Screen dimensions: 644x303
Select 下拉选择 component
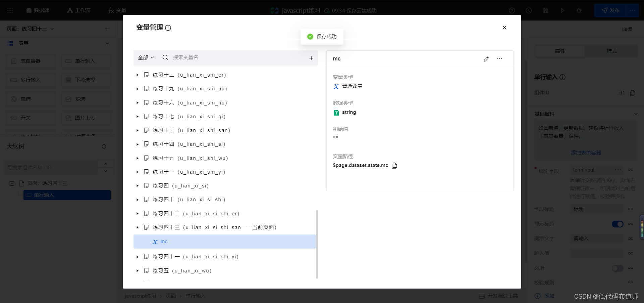86,80
